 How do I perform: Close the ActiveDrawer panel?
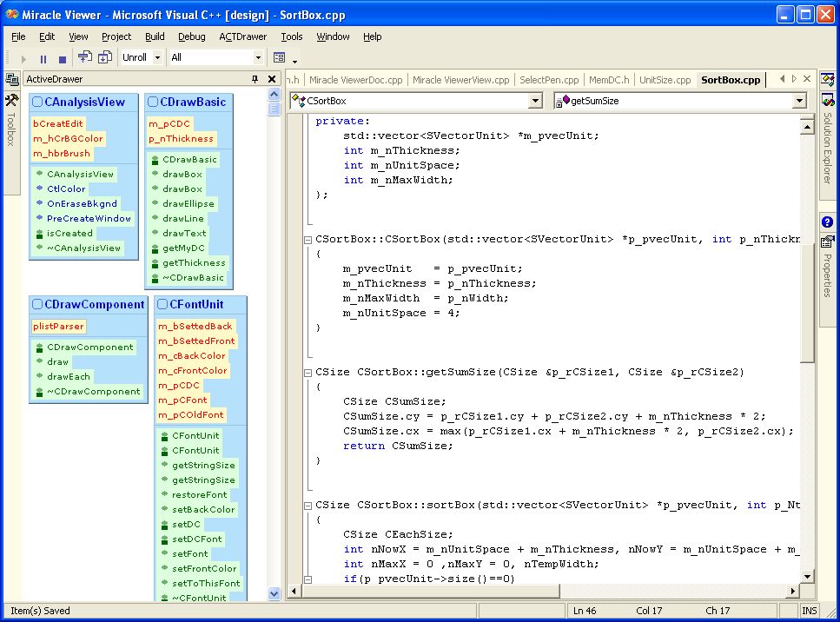272,79
